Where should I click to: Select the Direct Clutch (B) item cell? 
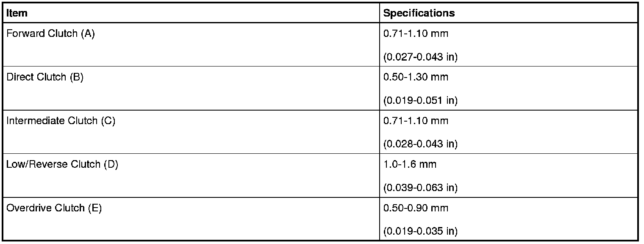(45, 78)
